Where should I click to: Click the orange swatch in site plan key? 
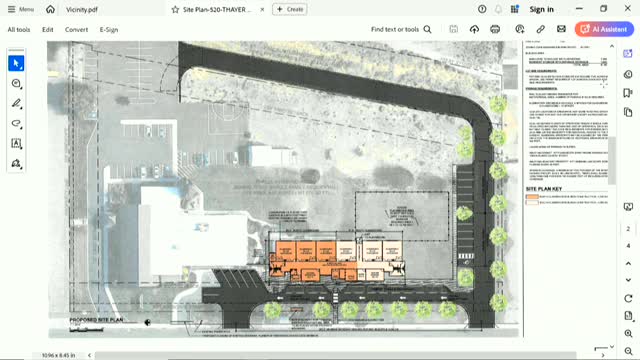(x=532, y=196)
